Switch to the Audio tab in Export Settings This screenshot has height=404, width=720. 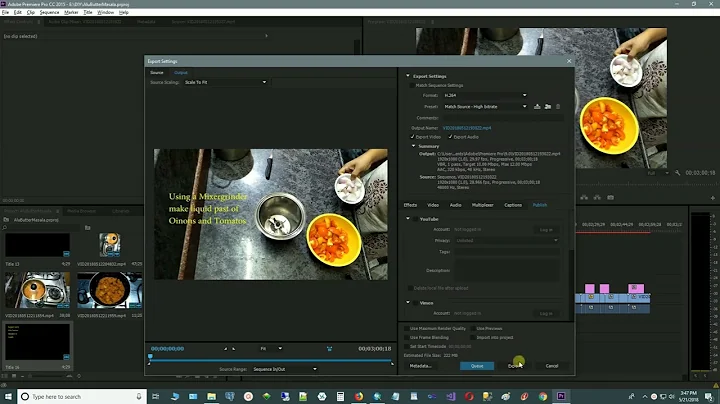[456, 205]
